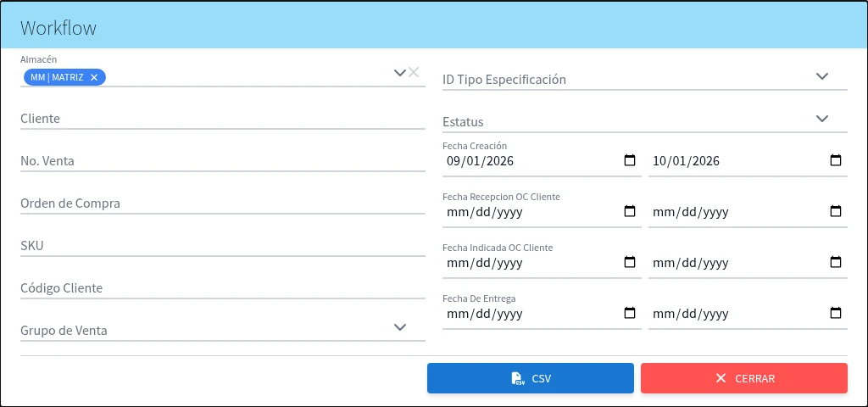868x407 pixels.
Task: Expand the Almacén dropdown chevron
Action: [400, 73]
